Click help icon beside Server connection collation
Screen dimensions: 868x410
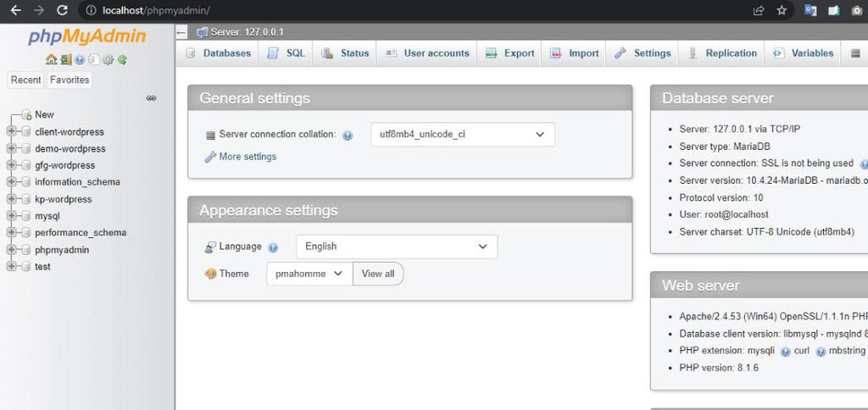coord(348,136)
